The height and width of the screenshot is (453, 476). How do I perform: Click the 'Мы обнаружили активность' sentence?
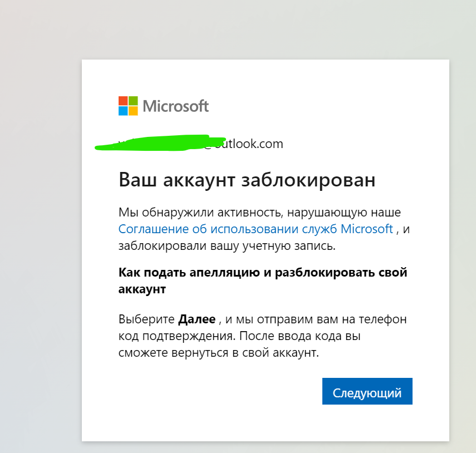(x=259, y=212)
